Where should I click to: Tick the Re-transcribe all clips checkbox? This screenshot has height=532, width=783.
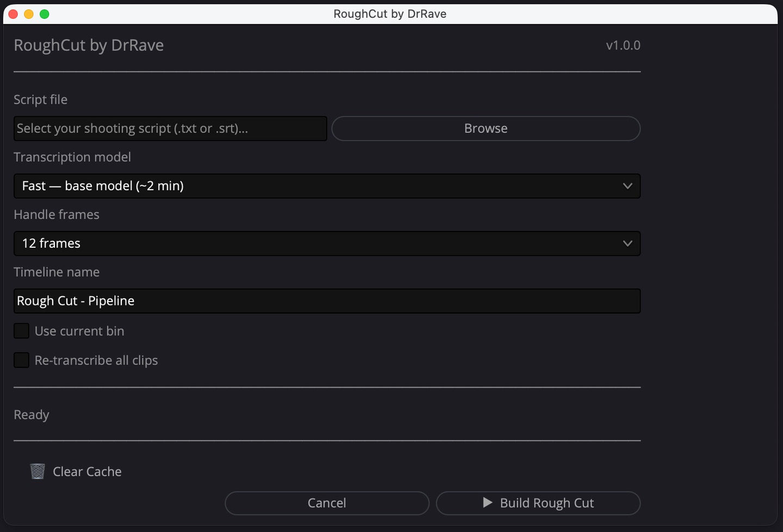pyautogui.click(x=21, y=360)
